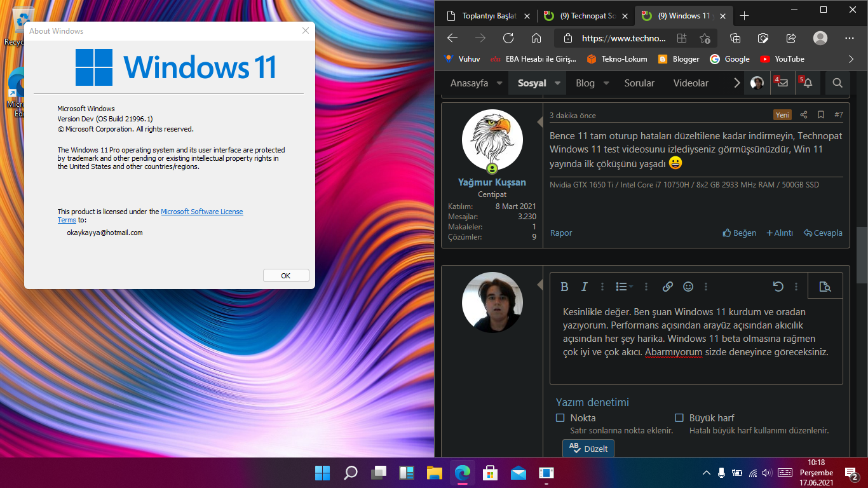The width and height of the screenshot is (868, 488).
Task: Insert a link in the reply editor
Action: tap(668, 287)
